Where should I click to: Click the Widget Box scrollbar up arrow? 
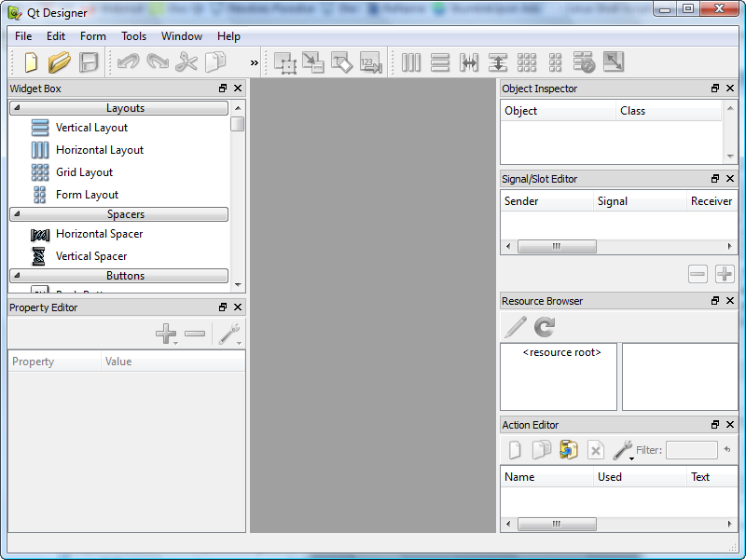click(238, 108)
